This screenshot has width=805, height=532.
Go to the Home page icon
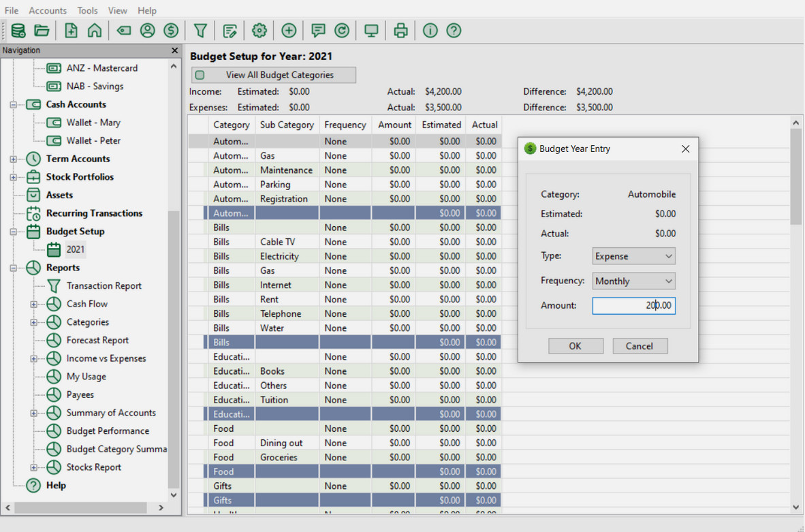click(95, 31)
